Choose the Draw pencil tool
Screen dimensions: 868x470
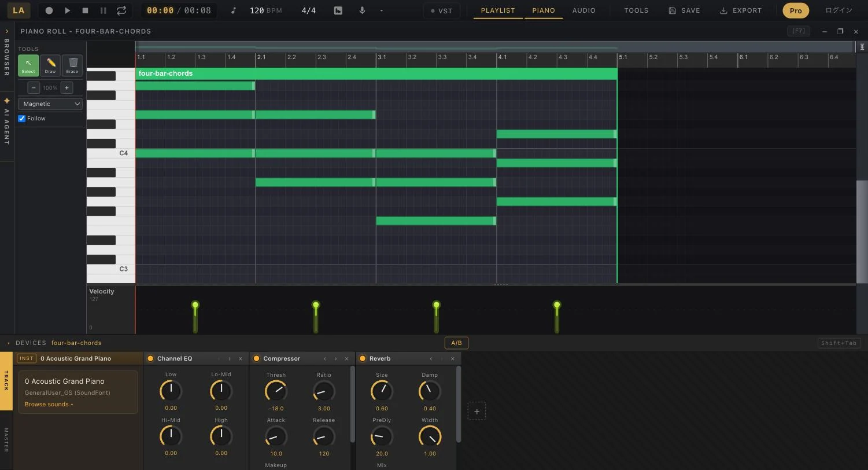[x=50, y=65]
